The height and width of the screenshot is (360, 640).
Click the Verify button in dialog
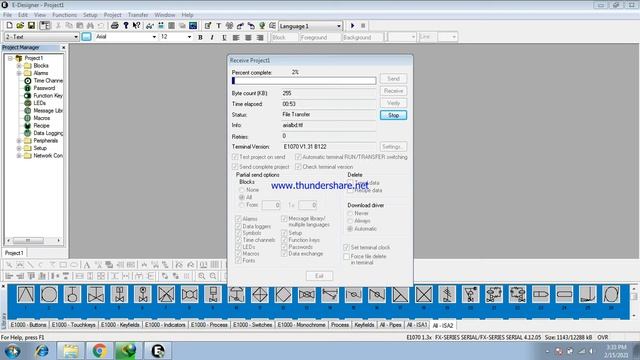393,103
